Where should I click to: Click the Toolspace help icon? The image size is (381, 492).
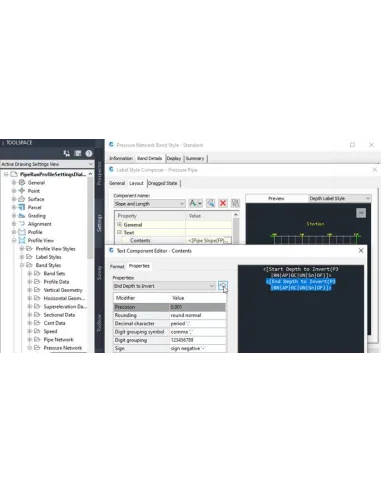(x=89, y=153)
